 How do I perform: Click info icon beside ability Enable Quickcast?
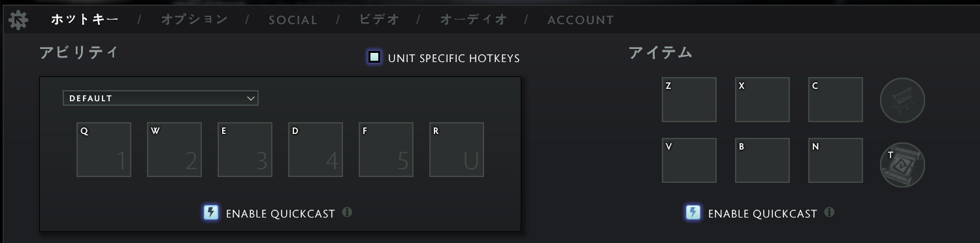pyautogui.click(x=348, y=212)
